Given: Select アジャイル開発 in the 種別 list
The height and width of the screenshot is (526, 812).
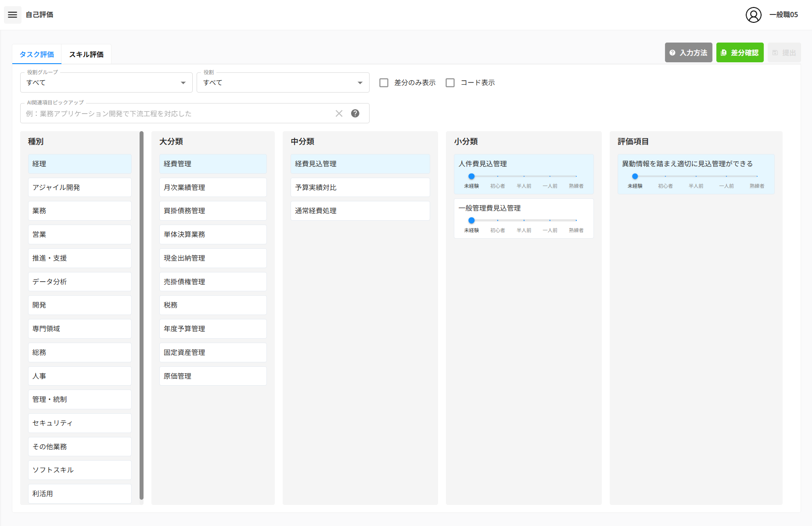Looking at the screenshot, I should (80, 187).
